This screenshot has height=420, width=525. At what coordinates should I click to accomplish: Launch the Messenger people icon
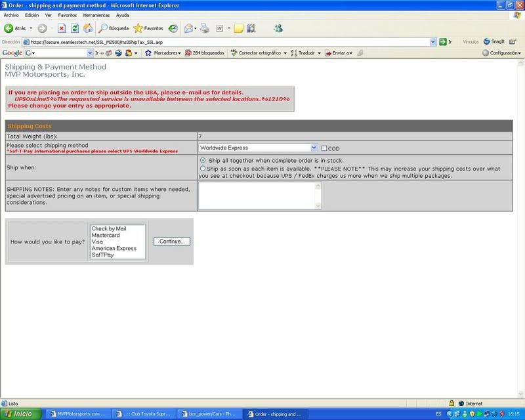point(278,28)
